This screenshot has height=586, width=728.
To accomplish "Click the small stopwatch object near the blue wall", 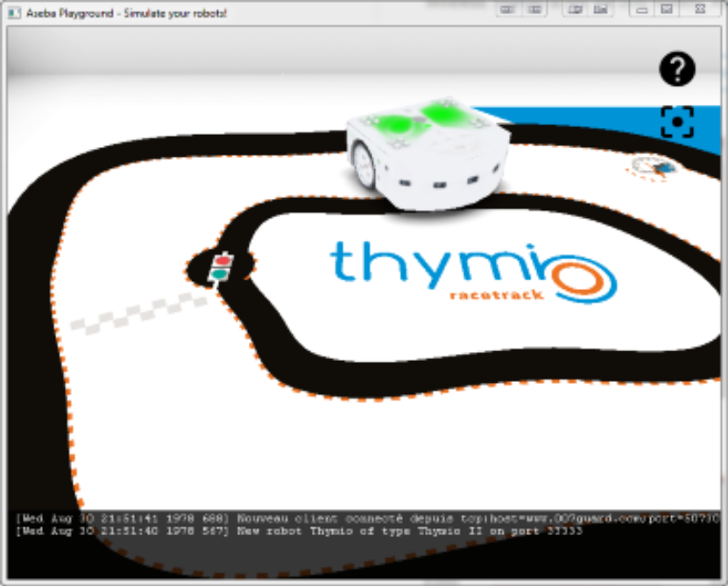I will pos(654,166).
